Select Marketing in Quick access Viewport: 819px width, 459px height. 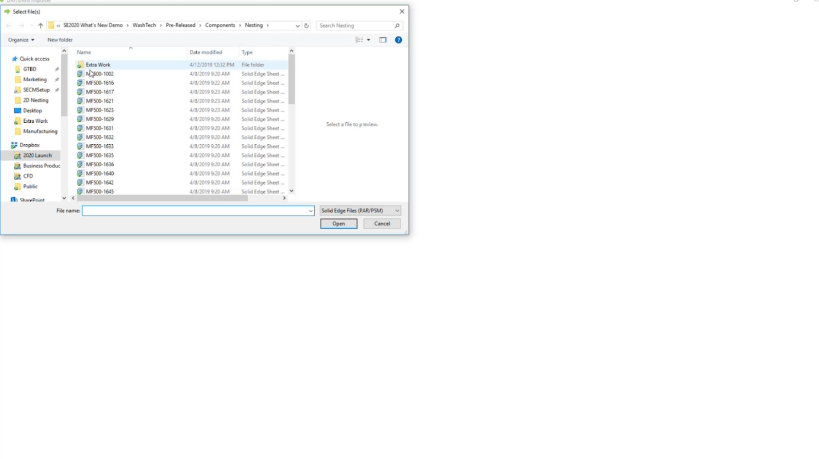click(35, 79)
